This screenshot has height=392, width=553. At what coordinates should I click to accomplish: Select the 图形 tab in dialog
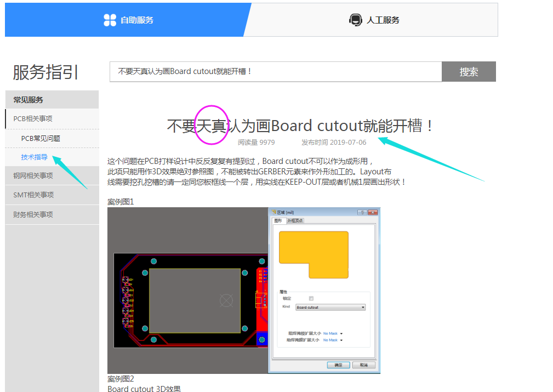coord(278,221)
